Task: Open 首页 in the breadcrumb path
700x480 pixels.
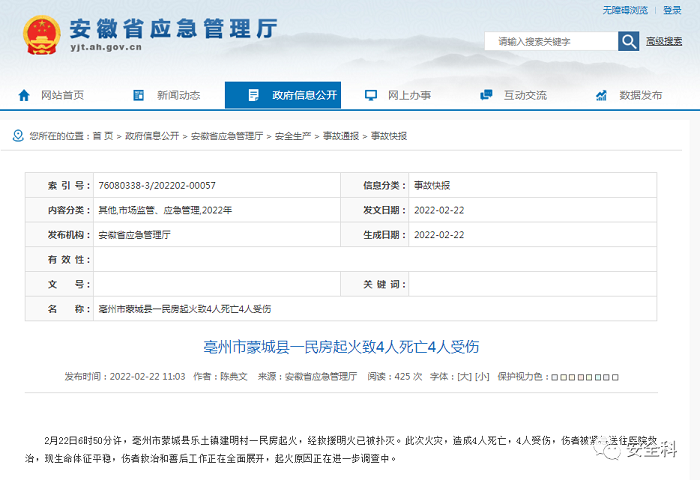Action: pos(103,135)
